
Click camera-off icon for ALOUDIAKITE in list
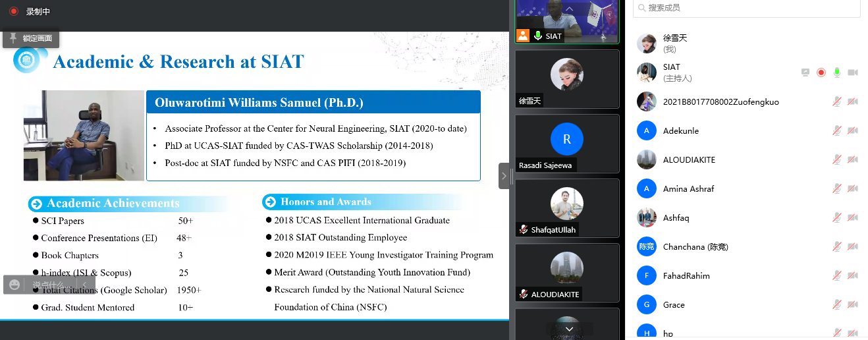tap(852, 159)
